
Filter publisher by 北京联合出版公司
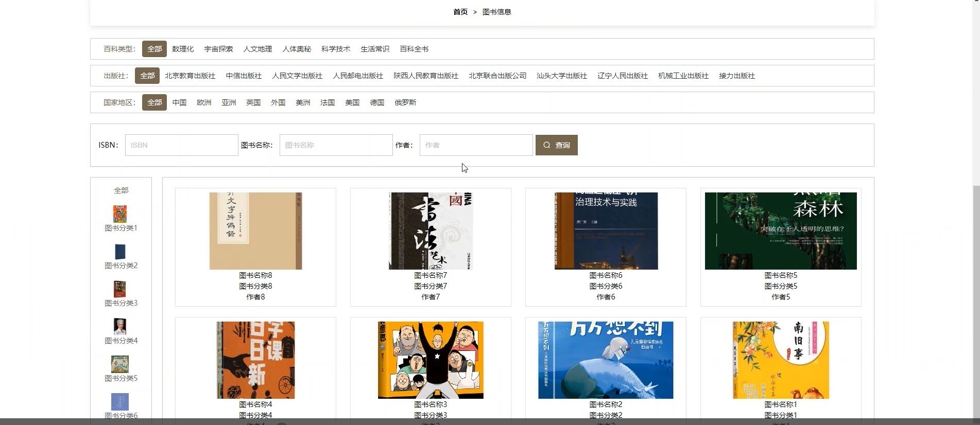click(497, 76)
